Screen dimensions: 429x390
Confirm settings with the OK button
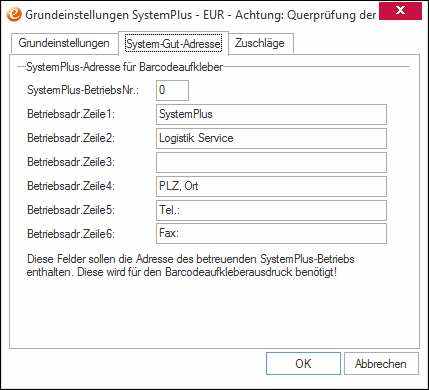pos(303,364)
